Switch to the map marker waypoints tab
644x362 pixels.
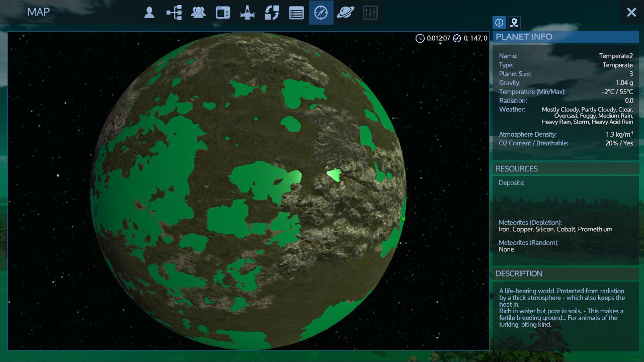[514, 23]
